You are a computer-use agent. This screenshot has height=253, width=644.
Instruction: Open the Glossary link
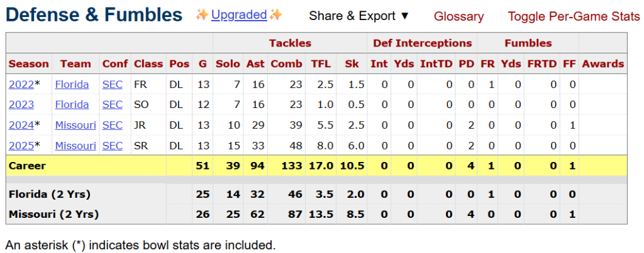pos(458,17)
